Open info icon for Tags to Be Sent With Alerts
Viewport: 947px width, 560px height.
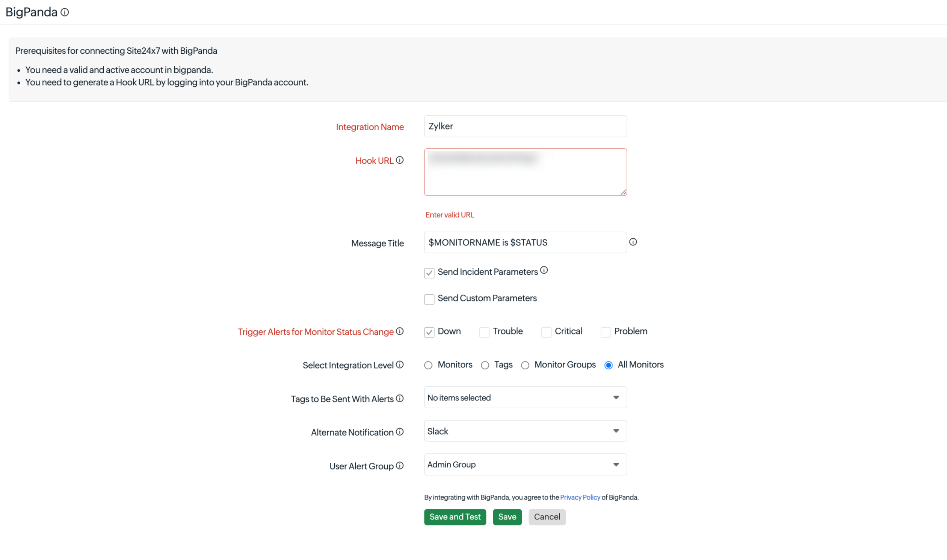click(400, 399)
